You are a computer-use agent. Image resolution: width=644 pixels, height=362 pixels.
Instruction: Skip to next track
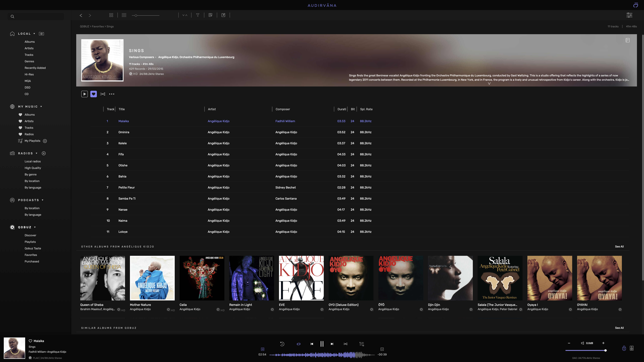[x=332, y=344]
